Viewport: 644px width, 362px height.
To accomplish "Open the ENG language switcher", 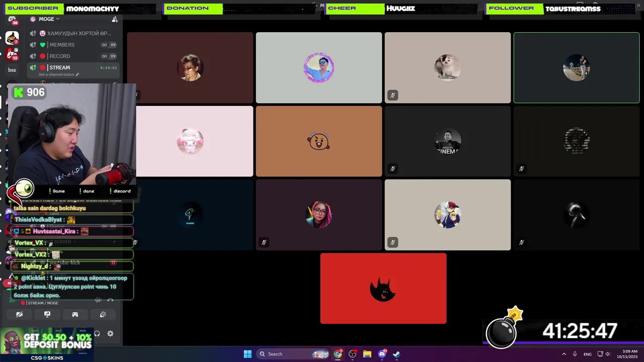I will pos(588,354).
